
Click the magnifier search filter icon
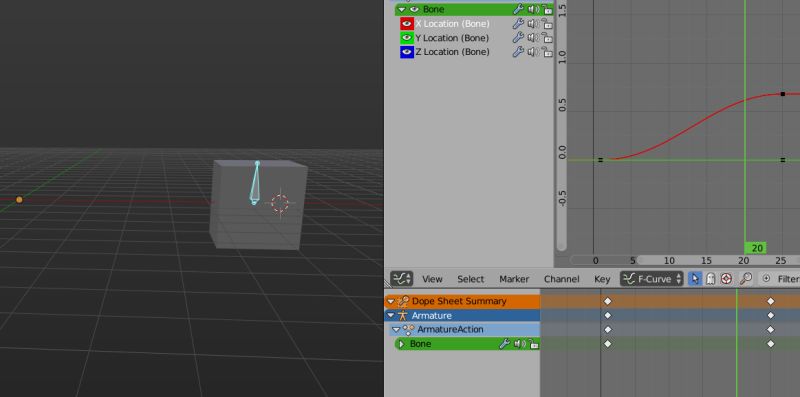[x=745, y=279]
